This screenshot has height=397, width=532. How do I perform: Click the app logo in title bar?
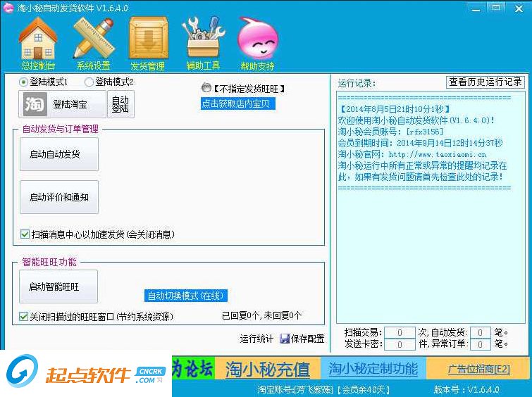point(8,8)
